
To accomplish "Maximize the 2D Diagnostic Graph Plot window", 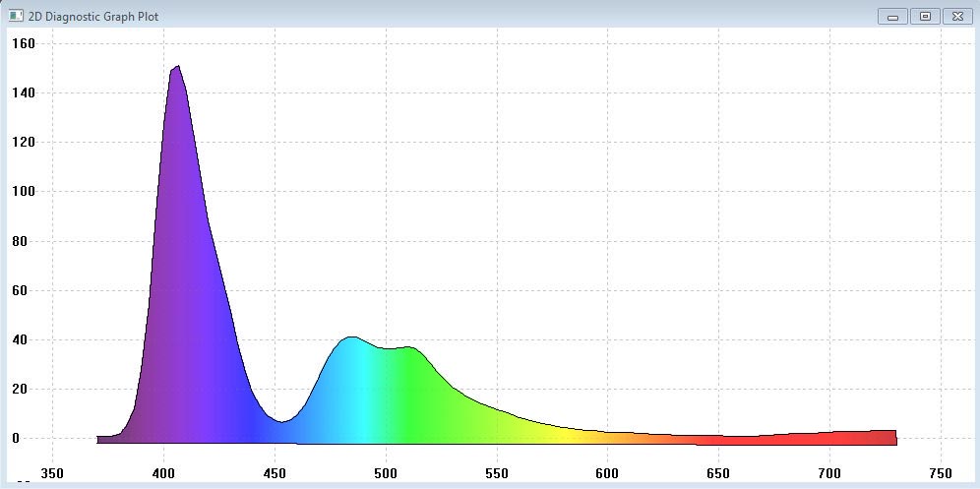I will pyautogui.click(x=925, y=17).
